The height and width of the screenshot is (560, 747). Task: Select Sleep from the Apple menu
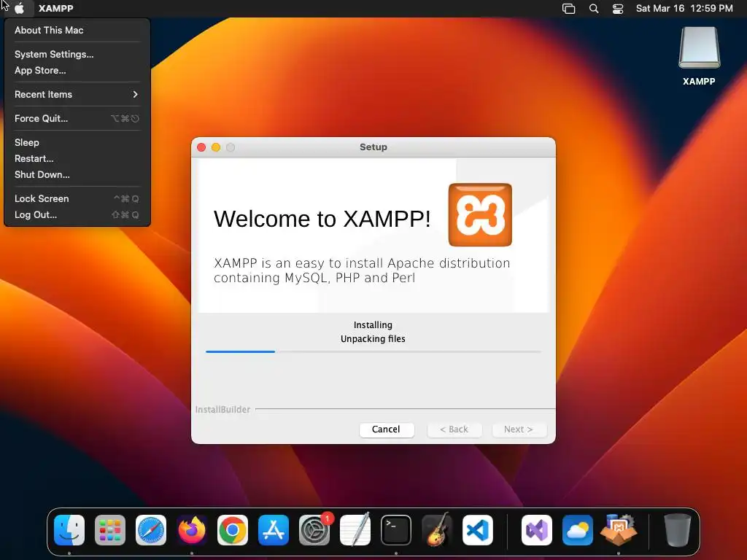point(77,142)
